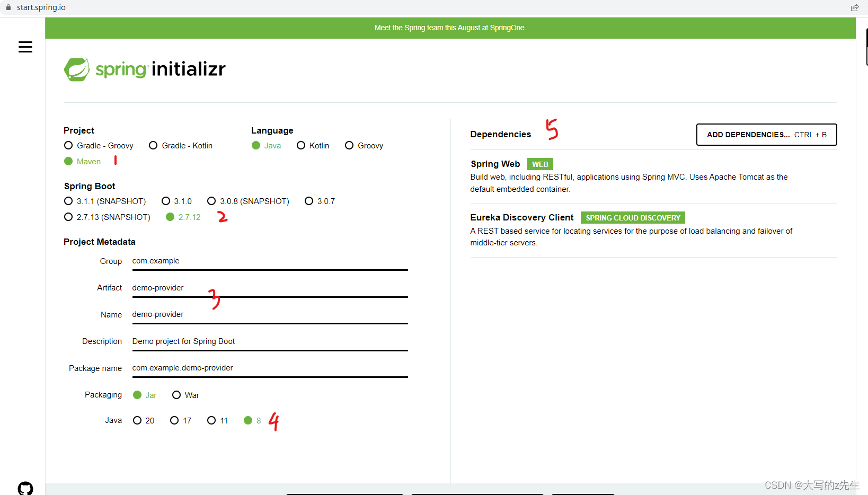Select Gradle - Kotlin project
868x495 pixels.
pyautogui.click(x=181, y=146)
